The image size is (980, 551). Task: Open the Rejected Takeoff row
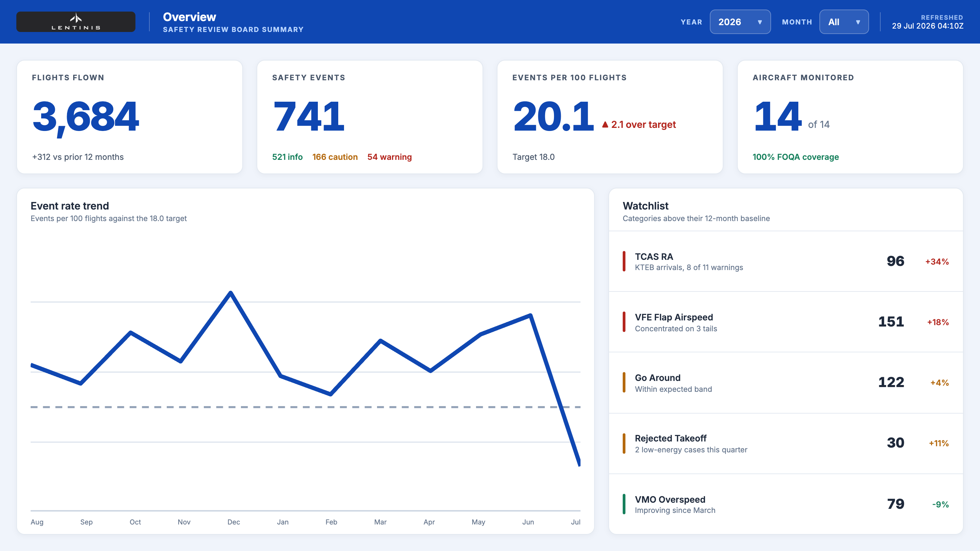(x=786, y=444)
